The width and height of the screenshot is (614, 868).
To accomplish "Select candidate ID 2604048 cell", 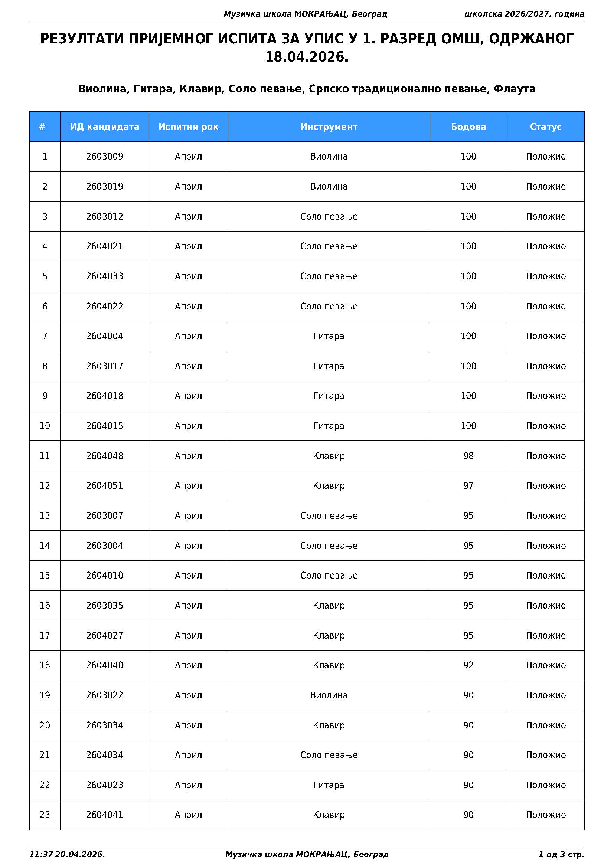I will click(104, 456).
